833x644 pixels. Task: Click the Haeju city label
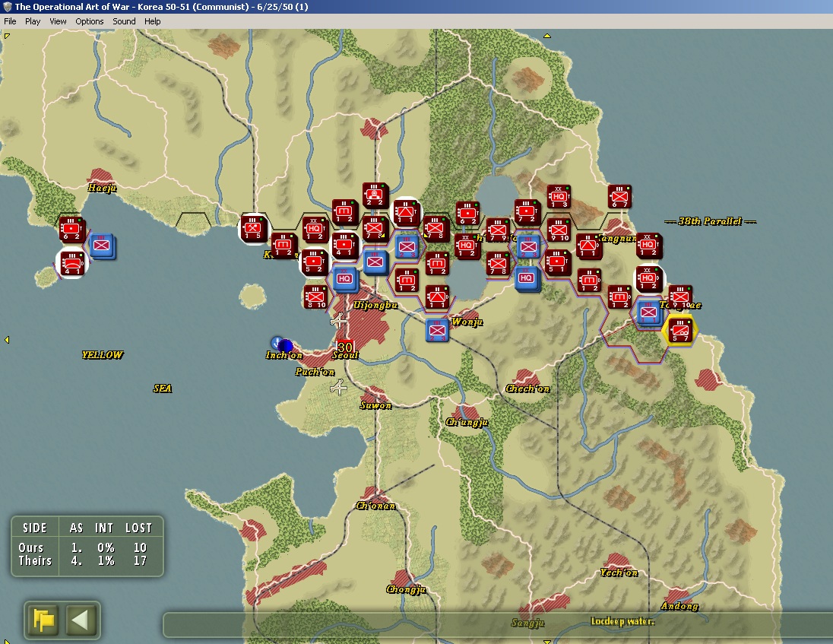click(102, 188)
